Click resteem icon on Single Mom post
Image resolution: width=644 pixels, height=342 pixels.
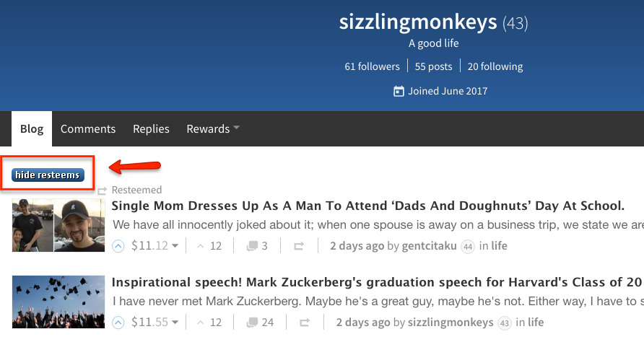[x=299, y=246]
